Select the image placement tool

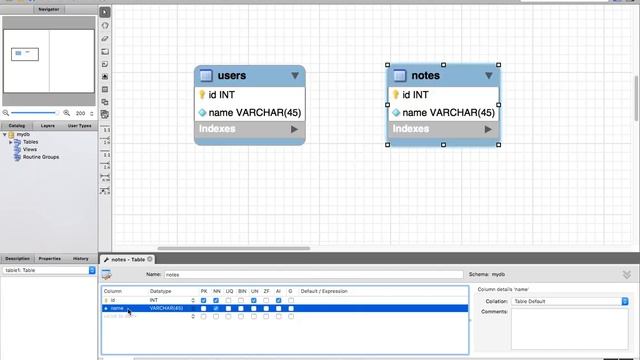105,77
